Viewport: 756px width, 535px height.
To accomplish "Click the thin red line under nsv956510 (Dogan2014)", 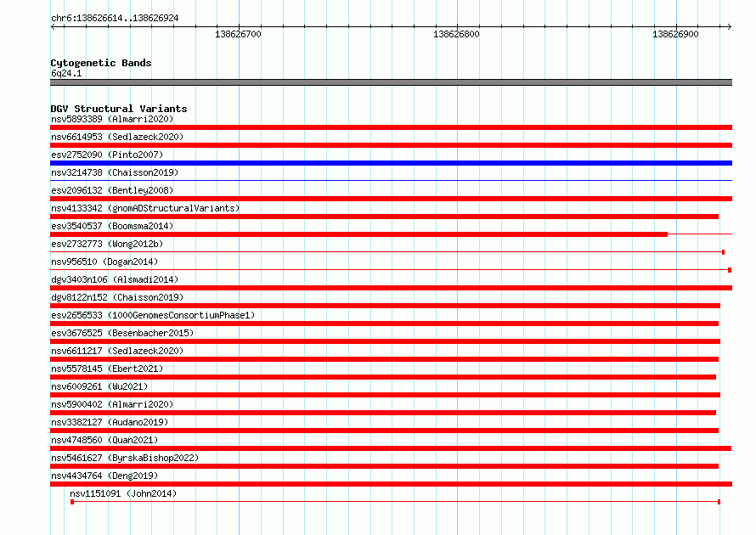I will (391, 270).
